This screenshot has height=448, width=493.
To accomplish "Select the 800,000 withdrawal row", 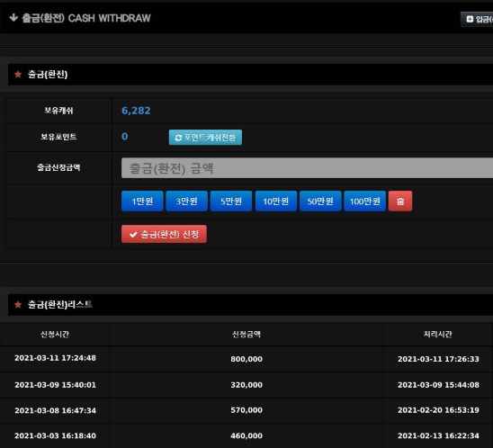I will coord(246,359).
